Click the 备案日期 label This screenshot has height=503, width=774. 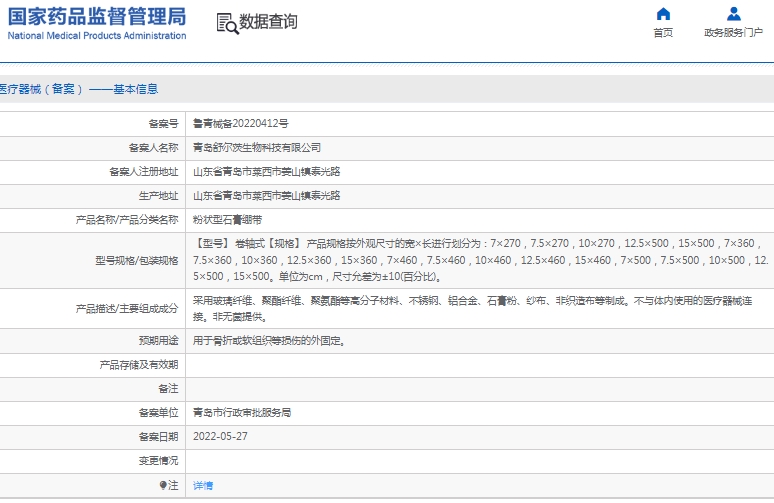tap(158, 437)
